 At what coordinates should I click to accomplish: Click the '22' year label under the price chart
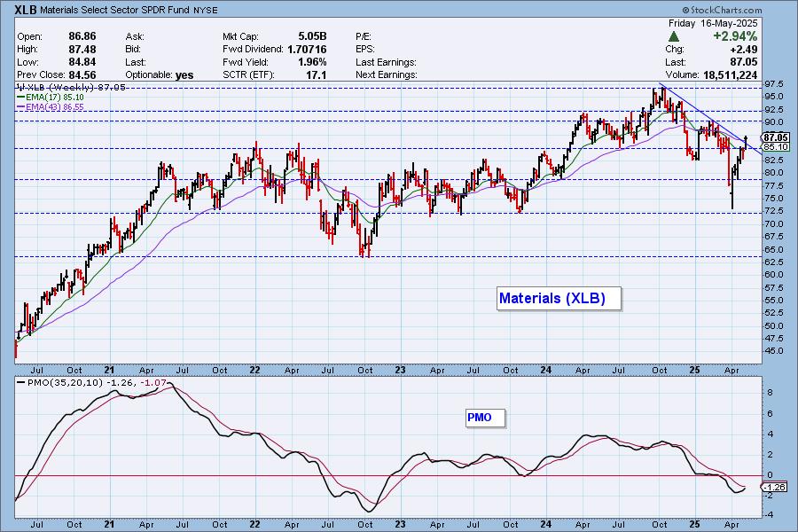point(255,370)
